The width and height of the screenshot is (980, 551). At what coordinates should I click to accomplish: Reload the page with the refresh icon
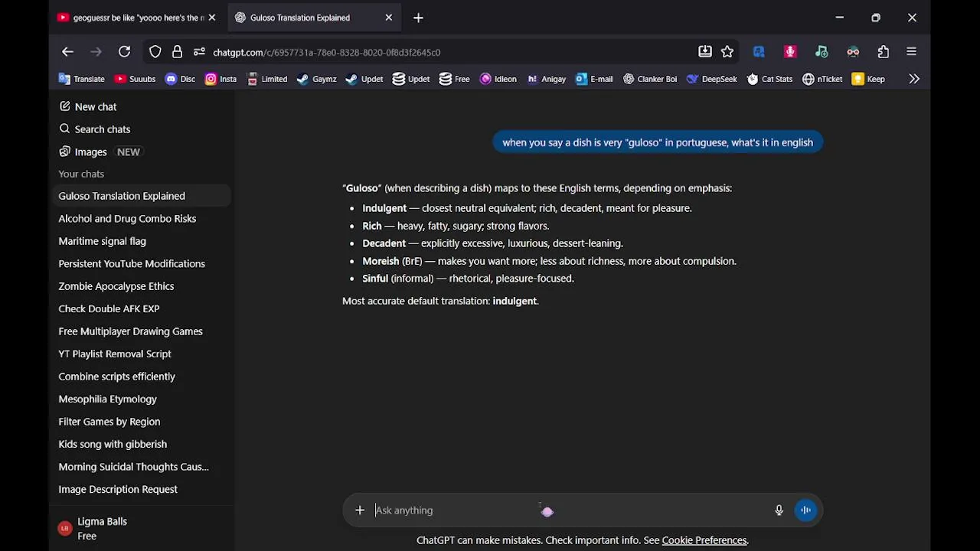(124, 52)
